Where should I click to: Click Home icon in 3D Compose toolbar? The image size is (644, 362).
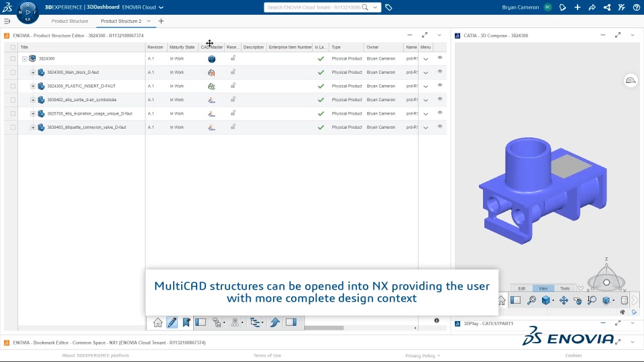502,300
